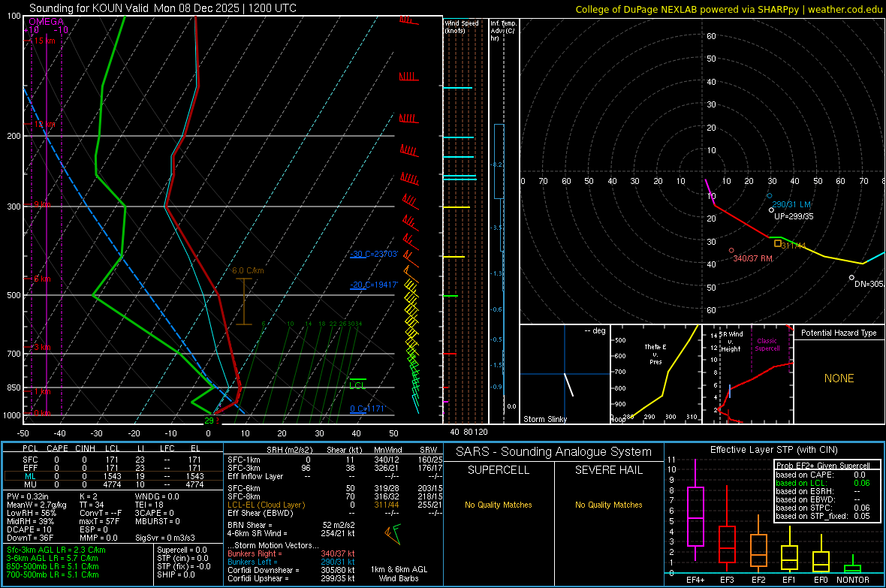Click the 3-6km AGL LR = 5.7 C/km
Screen dimensions: 886x588
[x=53, y=558]
